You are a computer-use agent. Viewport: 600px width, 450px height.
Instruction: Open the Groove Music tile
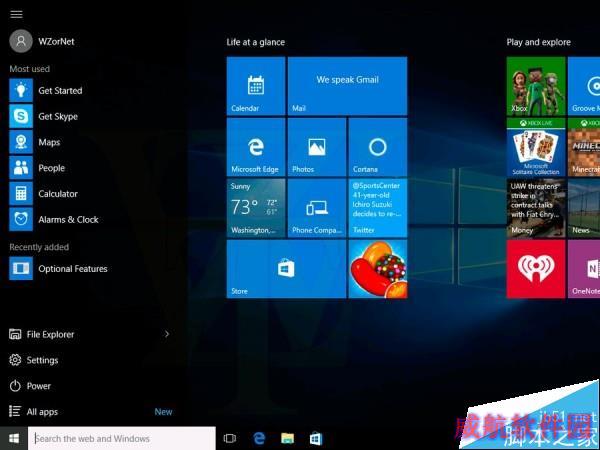[584, 86]
